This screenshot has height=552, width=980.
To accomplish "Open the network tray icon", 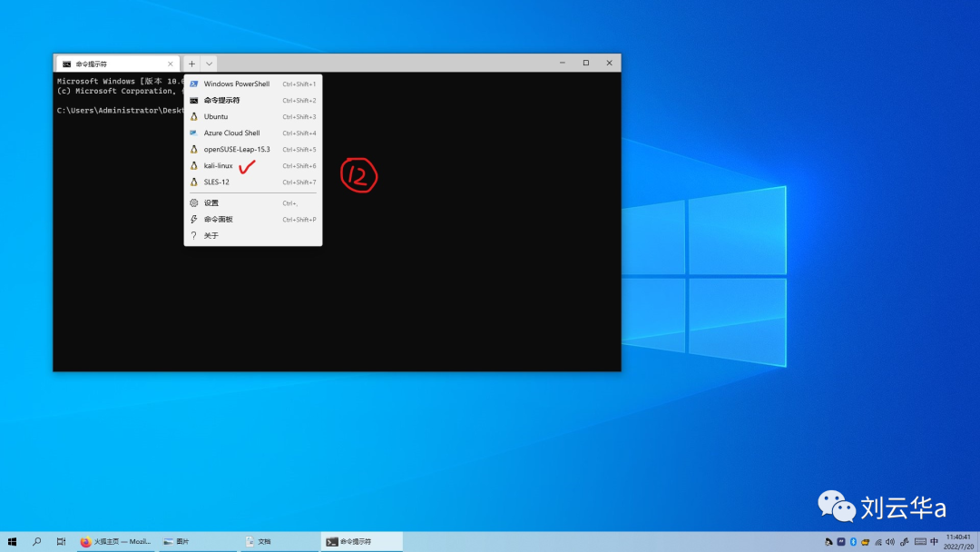I will pyautogui.click(x=878, y=542).
